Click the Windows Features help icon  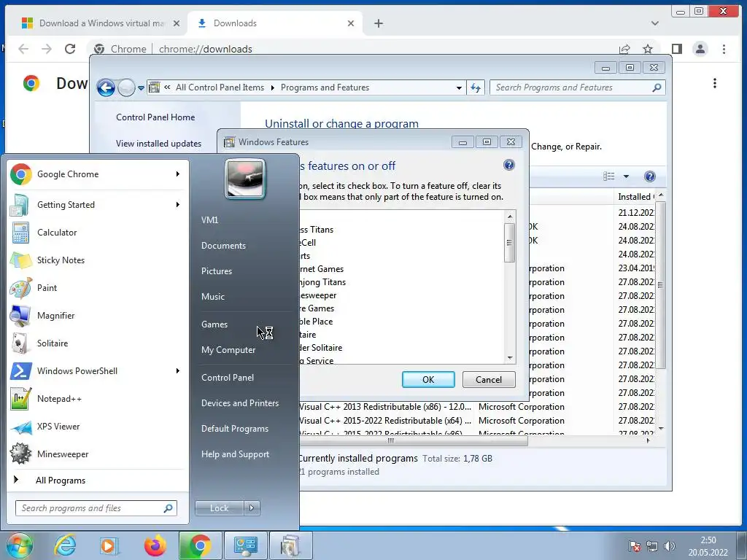pyautogui.click(x=508, y=165)
